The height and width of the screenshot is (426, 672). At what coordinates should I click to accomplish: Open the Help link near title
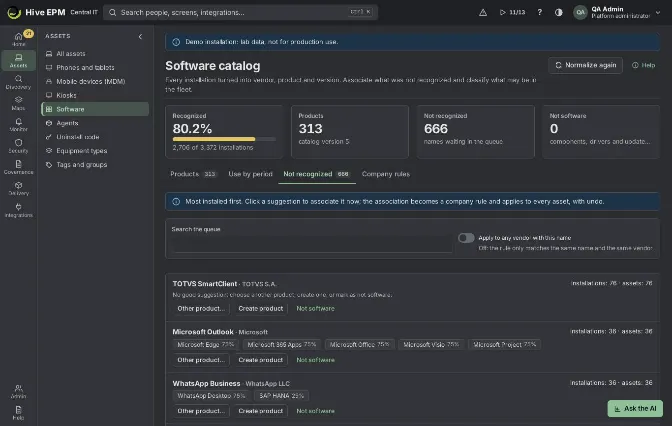643,65
